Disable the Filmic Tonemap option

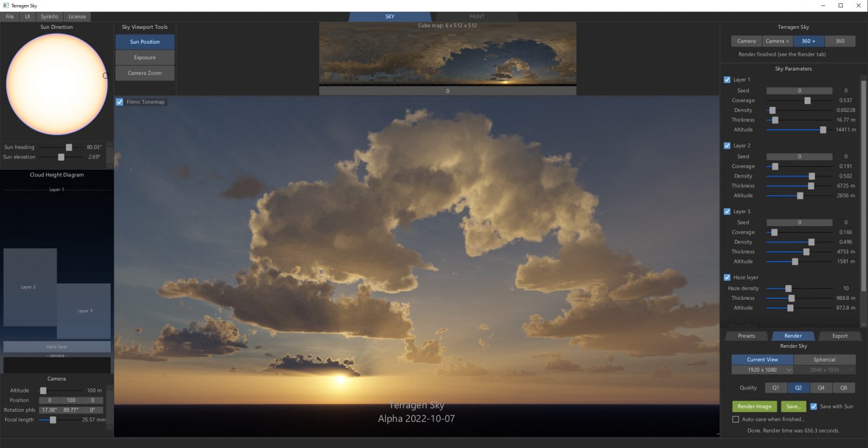click(x=119, y=102)
